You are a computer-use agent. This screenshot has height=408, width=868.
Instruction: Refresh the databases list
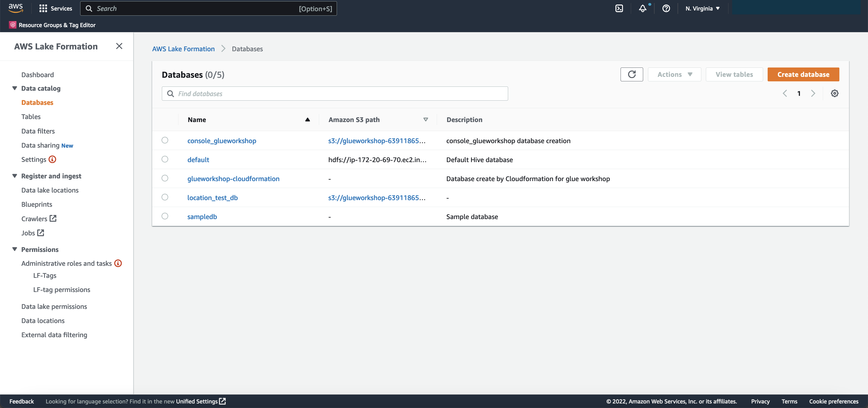pyautogui.click(x=631, y=74)
